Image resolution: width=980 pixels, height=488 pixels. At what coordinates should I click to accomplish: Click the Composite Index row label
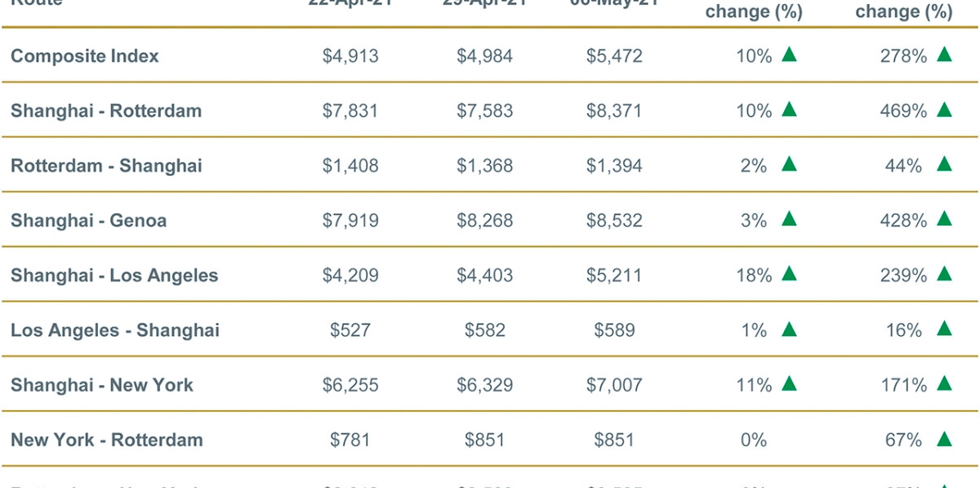(x=85, y=56)
